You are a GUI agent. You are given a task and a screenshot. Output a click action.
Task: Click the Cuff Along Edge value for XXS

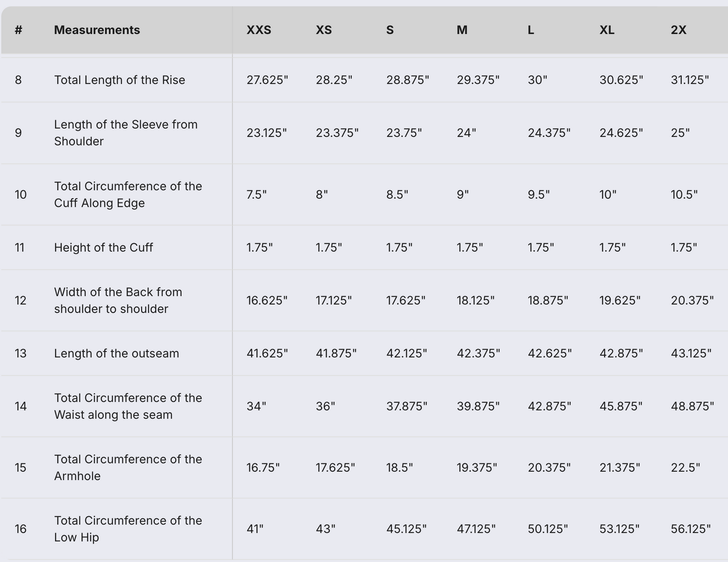256,195
